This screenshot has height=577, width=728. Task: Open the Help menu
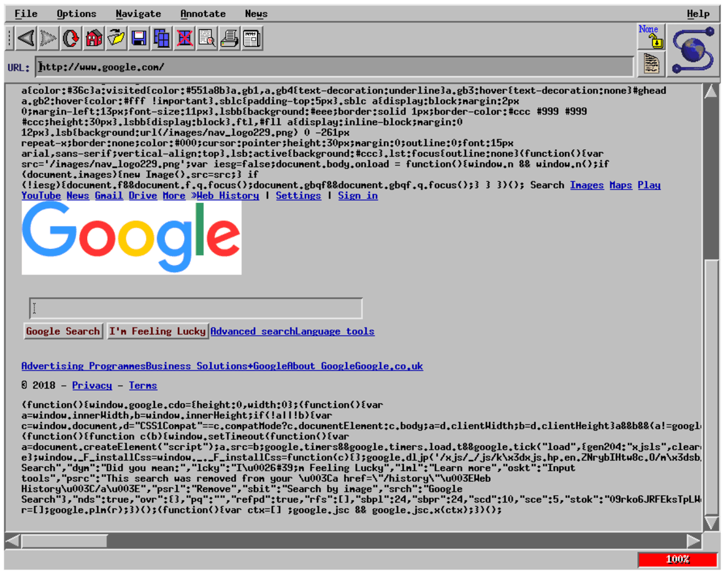point(698,14)
